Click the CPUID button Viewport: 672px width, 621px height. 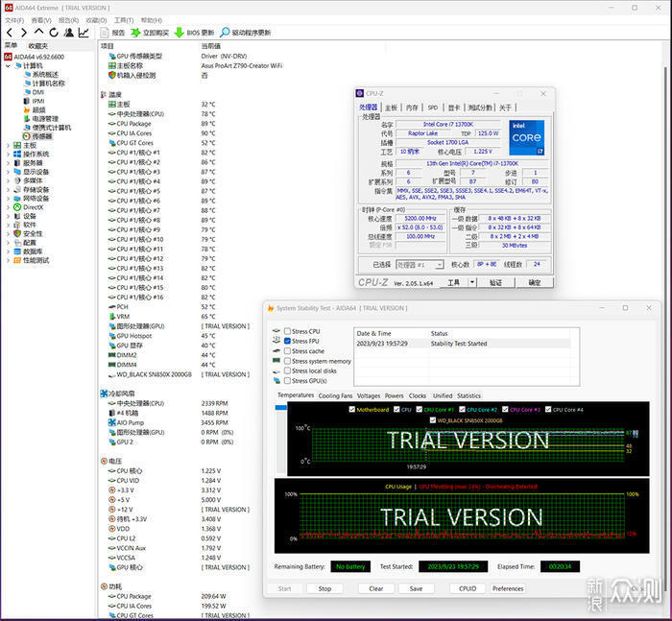(x=468, y=588)
